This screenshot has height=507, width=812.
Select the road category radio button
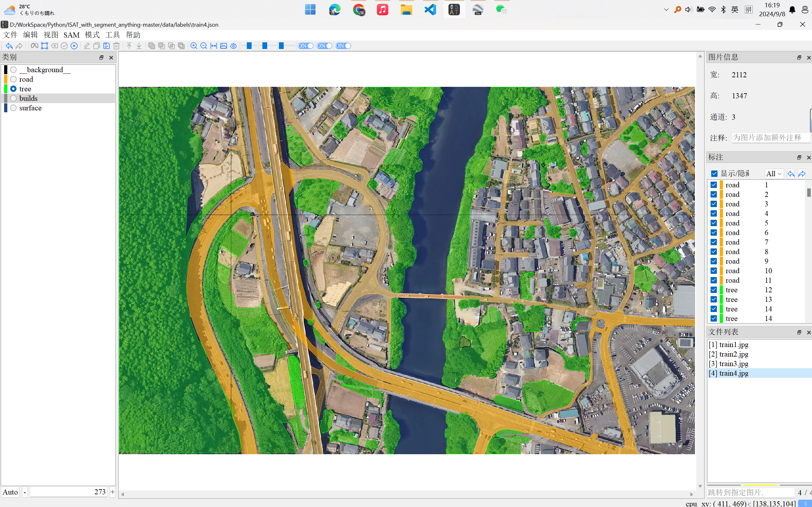(13, 79)
